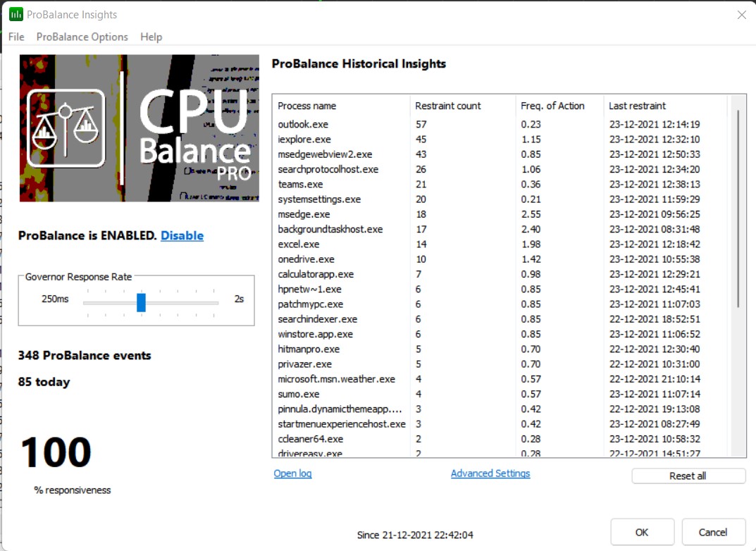Dismiss dialog with Cancel button
Viewport: 756px width, 551px height.
[713, 532]
